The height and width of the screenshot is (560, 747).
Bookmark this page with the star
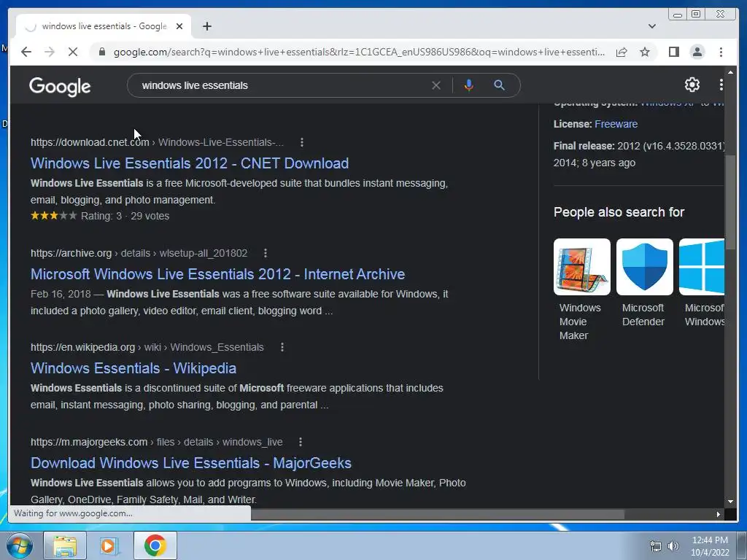click(645, 52)
